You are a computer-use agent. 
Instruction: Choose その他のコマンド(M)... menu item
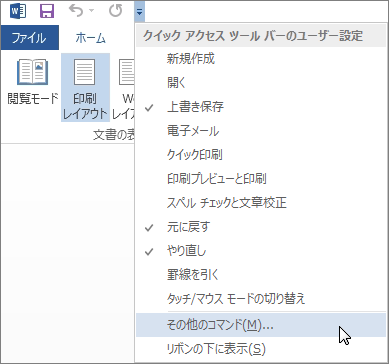coord(261,325)
